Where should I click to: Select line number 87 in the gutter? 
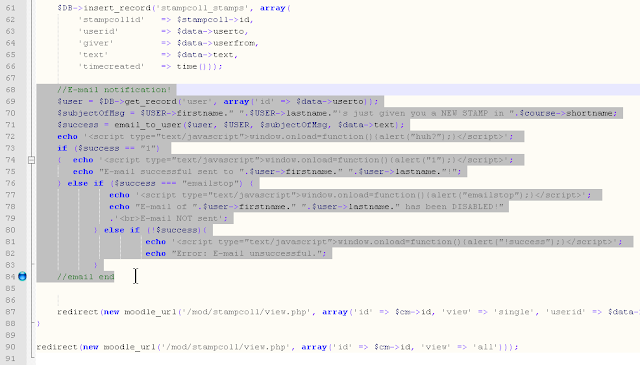click(x=11, y=312)
